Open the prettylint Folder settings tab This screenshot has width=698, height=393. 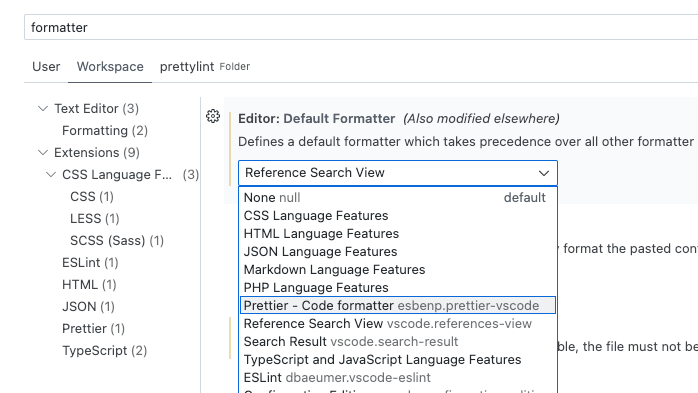click(x=205, y=67)
